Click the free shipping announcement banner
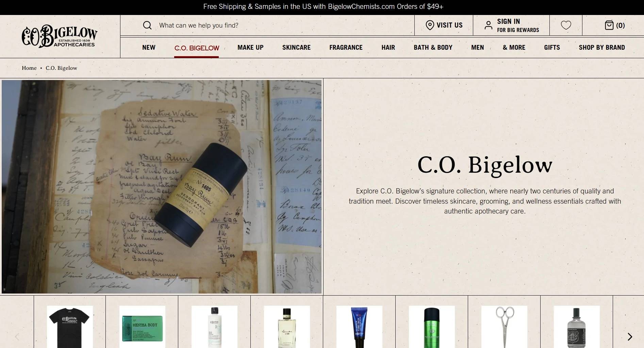The image size is (644, 348). [323, 7]
